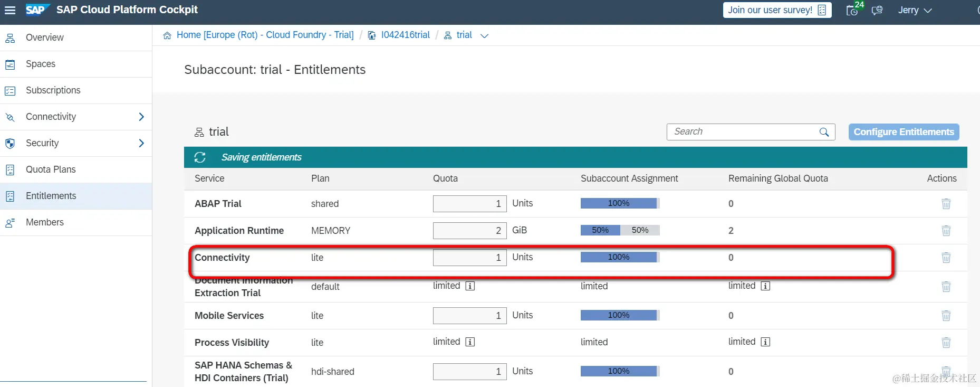Expand the Connectivity sidebar chevron
Image resolution: width=980 pixels, height=387 pixels.
coord(141,117)
